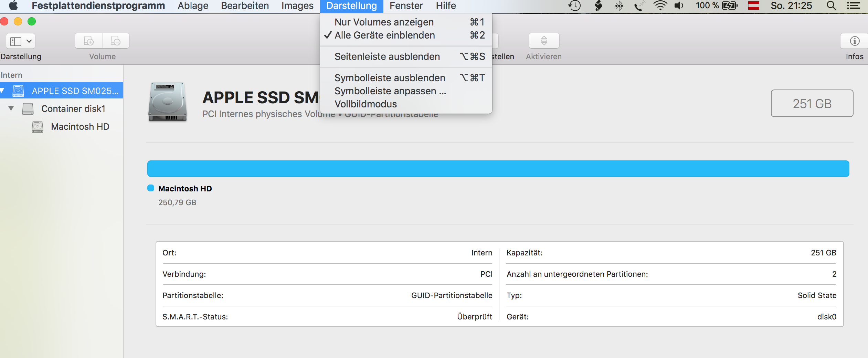Open the Fenster menu
Viewport: 868px width, 358px height.
406,6
